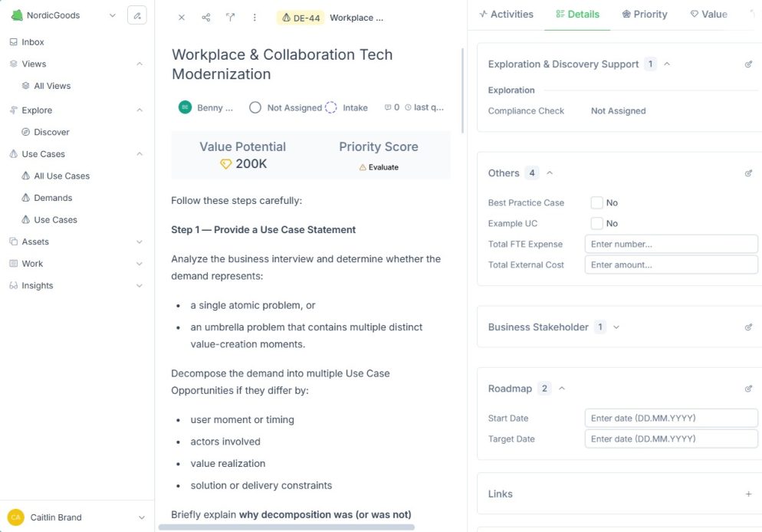The width and height of the screenshot is (762, 532).
Task: Toggle the Example UC checkbox
Action: pyautogui.click(x=596, y=224)
